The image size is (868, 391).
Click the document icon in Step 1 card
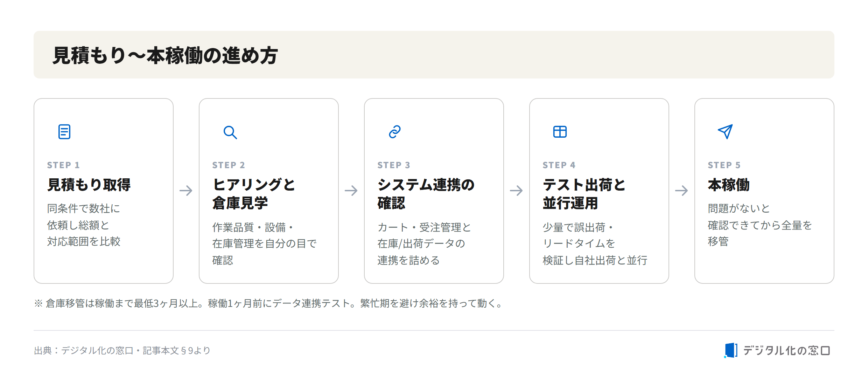64,132
